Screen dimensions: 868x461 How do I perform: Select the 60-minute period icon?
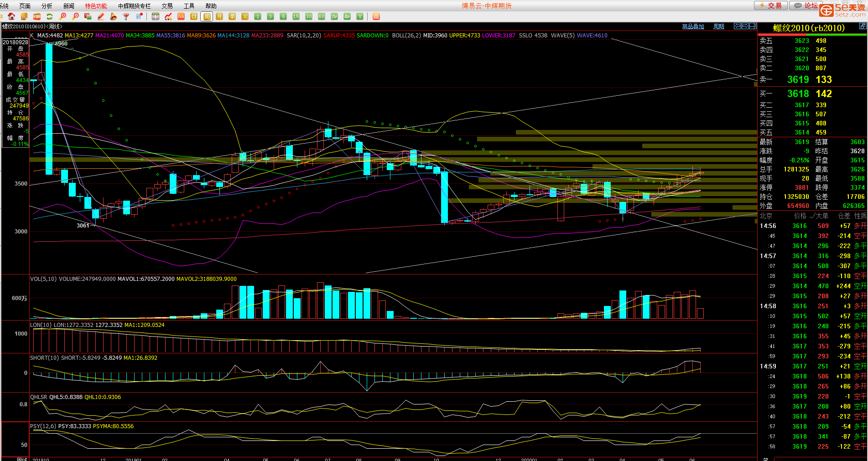point(322,16)
